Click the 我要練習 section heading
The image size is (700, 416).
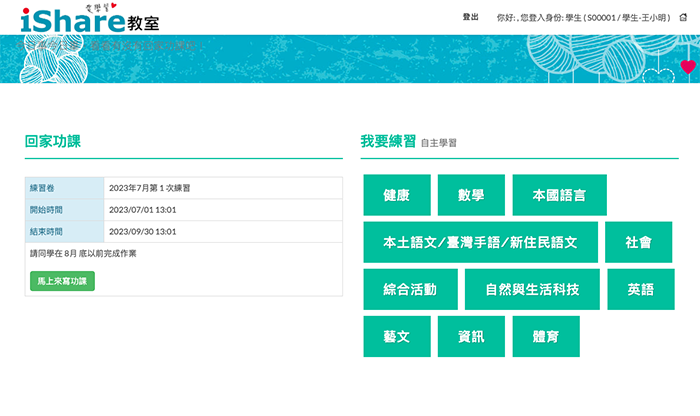pyautogui.click(x=388, y=141)
